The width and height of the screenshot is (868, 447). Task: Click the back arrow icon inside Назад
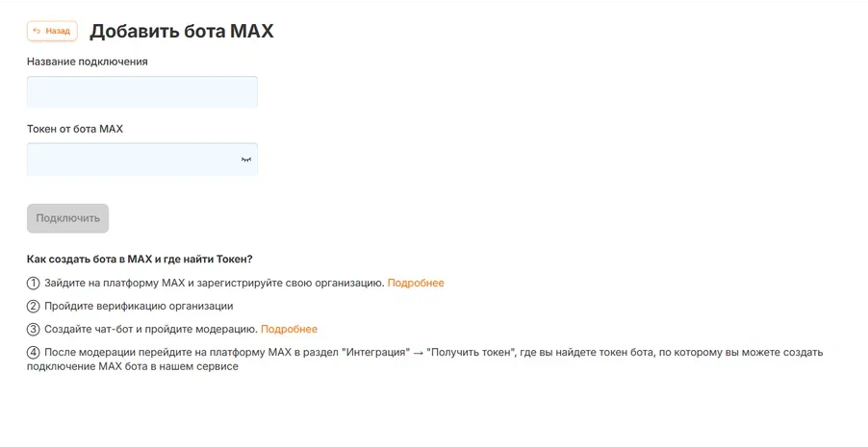click(x=37, y=31)
